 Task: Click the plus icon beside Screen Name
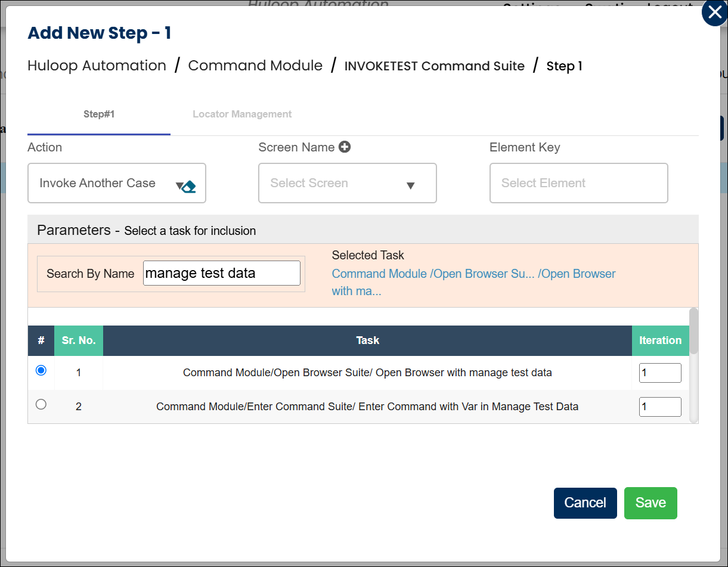[345, 147]
